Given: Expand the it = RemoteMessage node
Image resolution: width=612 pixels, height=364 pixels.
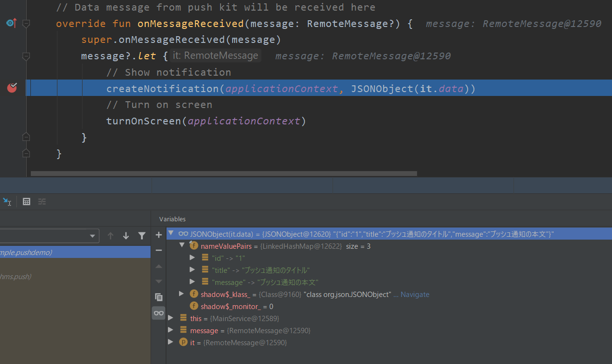Looking at the screenshot, I should pos(170,342).
